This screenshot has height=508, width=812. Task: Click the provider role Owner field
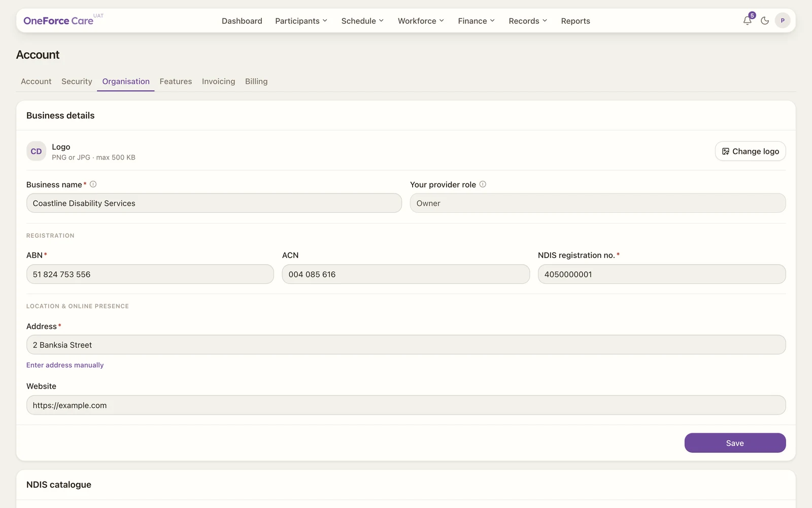(x=598, y=203)
